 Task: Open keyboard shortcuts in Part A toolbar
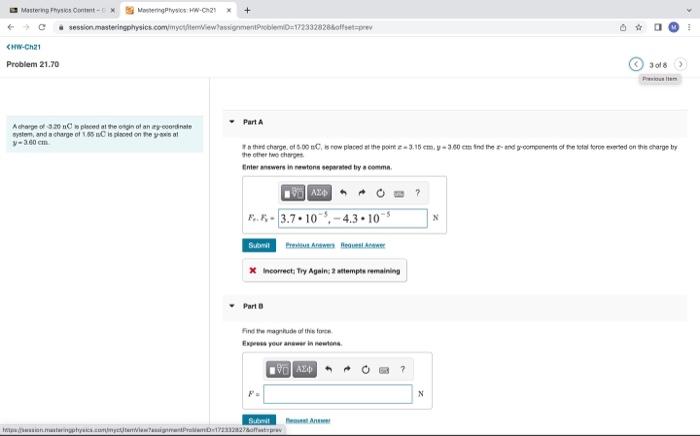click(x=399, y=194)
